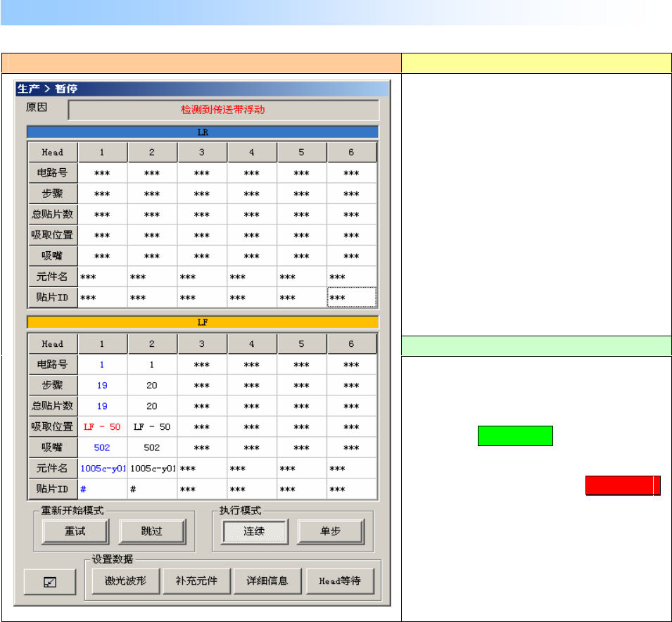Click blue # 贴片ID cell under LF head 1

(103, 489)
